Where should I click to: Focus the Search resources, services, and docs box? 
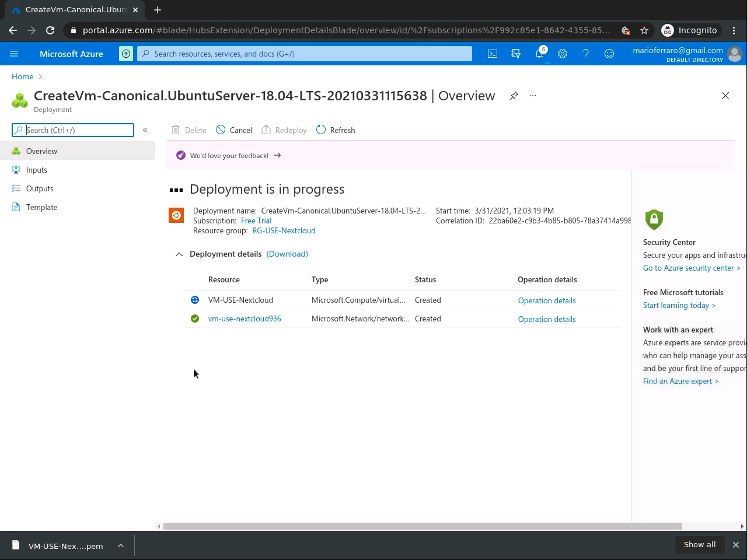305,54
